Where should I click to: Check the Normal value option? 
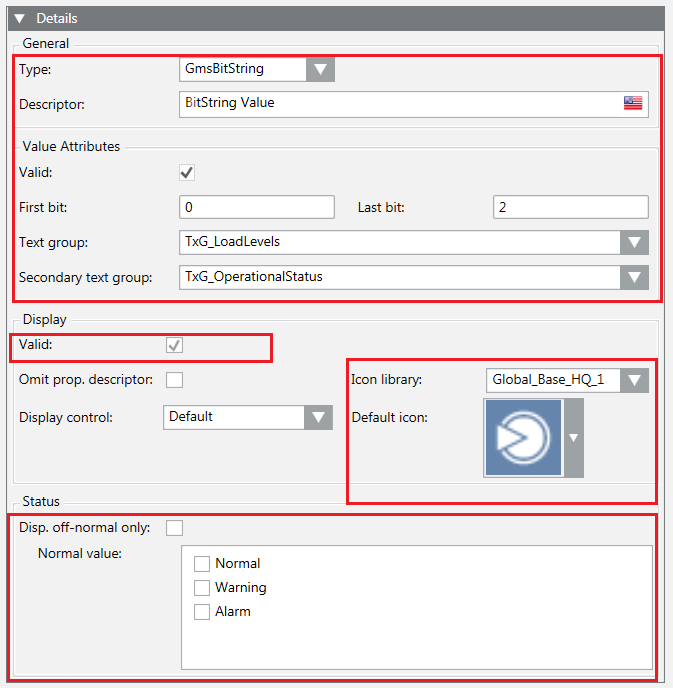(x=202, y=564)
